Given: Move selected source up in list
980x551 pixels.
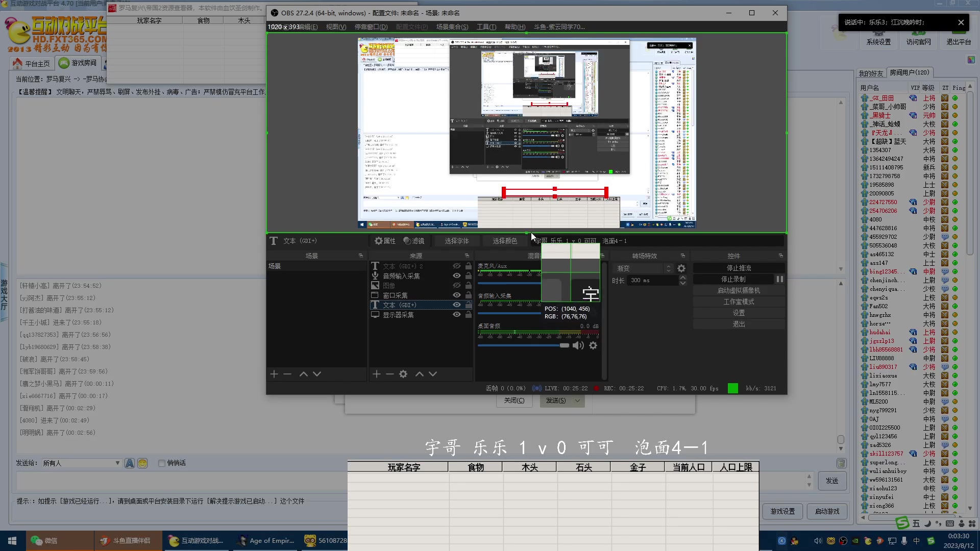Looking at the screenshot, I should (x=420, y=374).
